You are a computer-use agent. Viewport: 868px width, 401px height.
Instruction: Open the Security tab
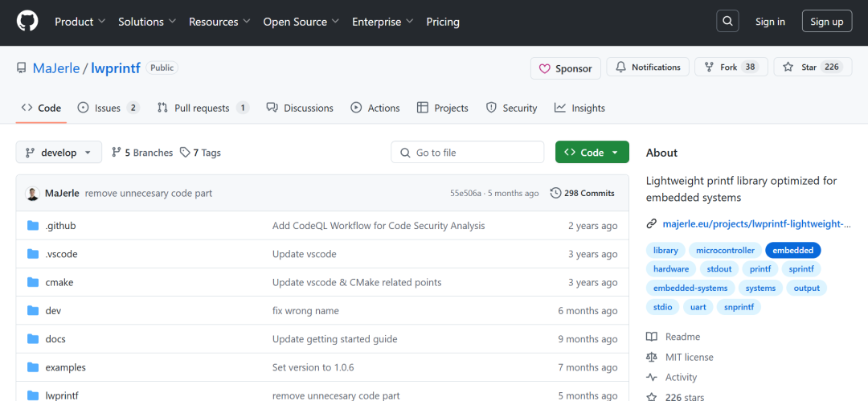click(x=511, y=108)
